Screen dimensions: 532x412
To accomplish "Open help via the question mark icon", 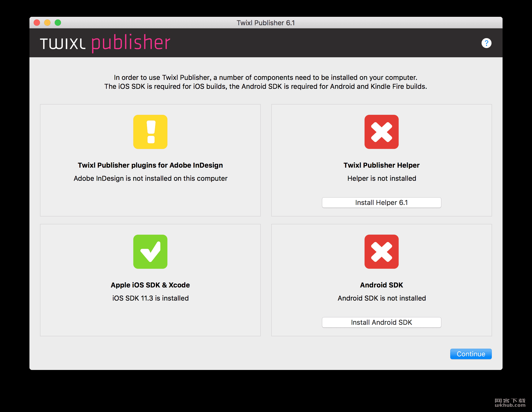I will point(486,43).
